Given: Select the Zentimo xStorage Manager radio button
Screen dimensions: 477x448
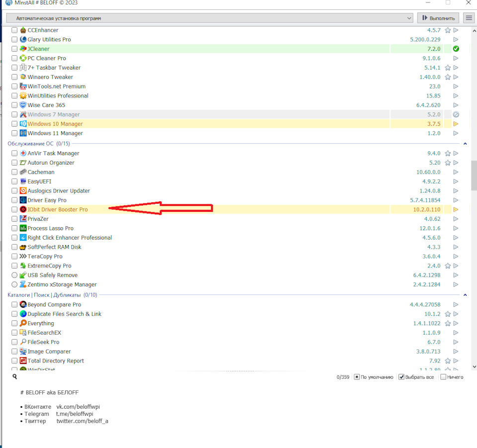Looking at the screenshot, I should 14,284.
